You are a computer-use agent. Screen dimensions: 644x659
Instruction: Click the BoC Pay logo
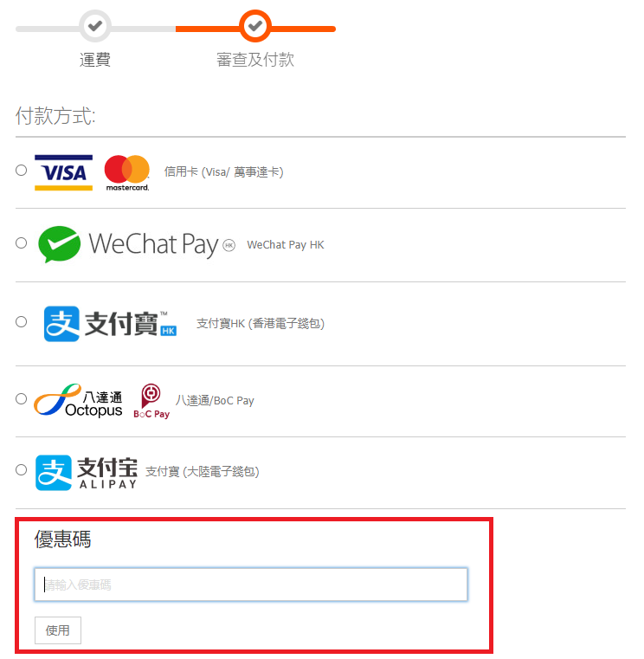tap(151, 401)
